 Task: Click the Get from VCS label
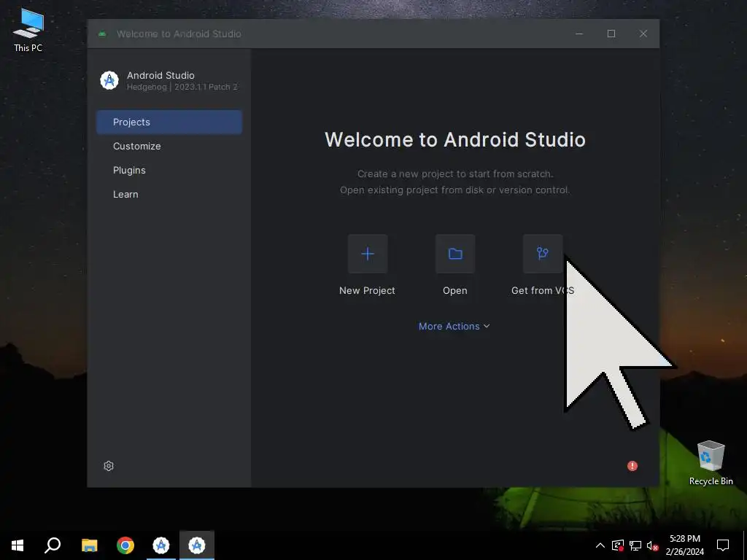tap(543, 290)
